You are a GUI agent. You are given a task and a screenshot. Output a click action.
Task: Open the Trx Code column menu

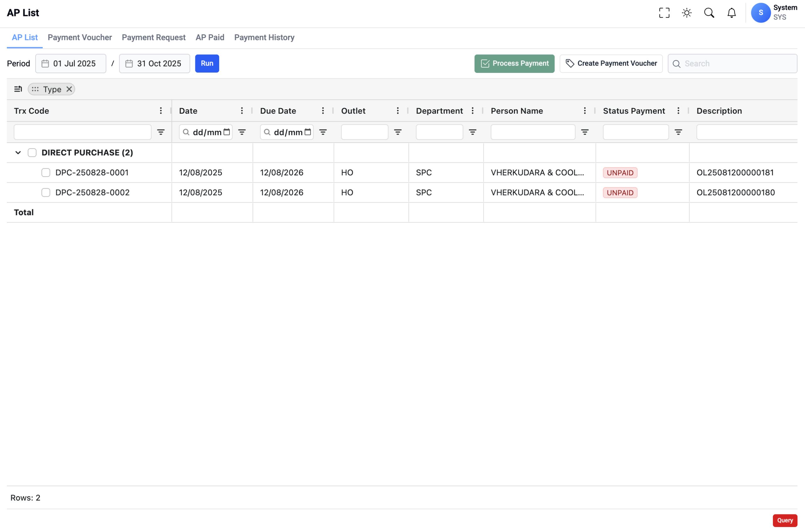click(161, 111)
